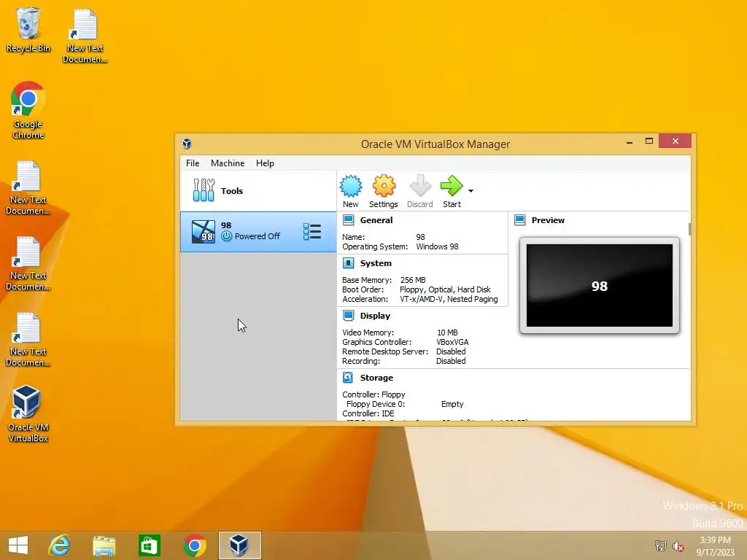This screenshot has width=747, height=560.
Task: Open Chrome from the taskbar
Action: click(194, 545)
